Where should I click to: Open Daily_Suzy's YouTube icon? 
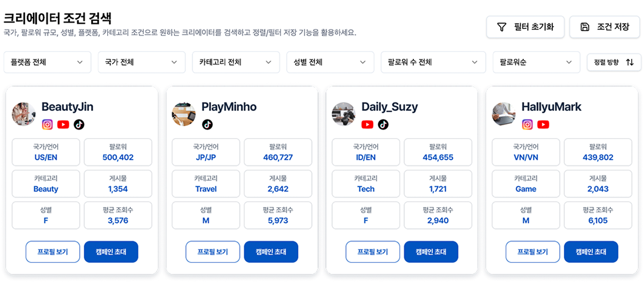pos(367,124)
